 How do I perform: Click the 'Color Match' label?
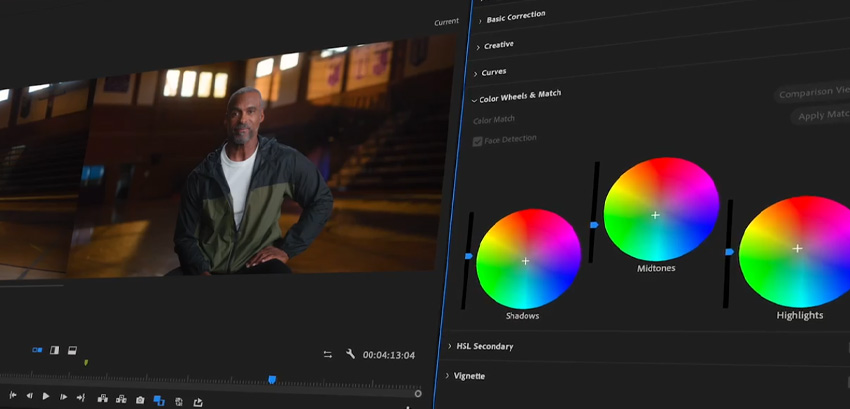click(494, 120)
